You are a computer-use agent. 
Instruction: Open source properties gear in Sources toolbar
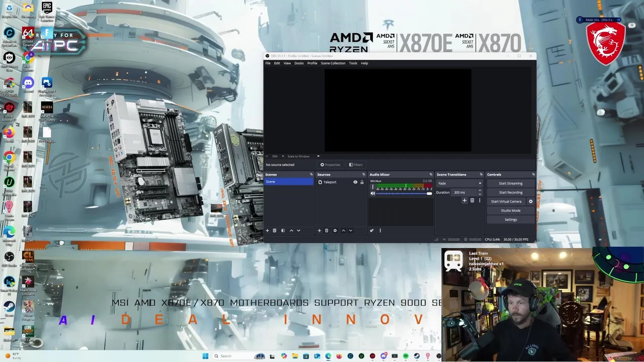point(335,230)
